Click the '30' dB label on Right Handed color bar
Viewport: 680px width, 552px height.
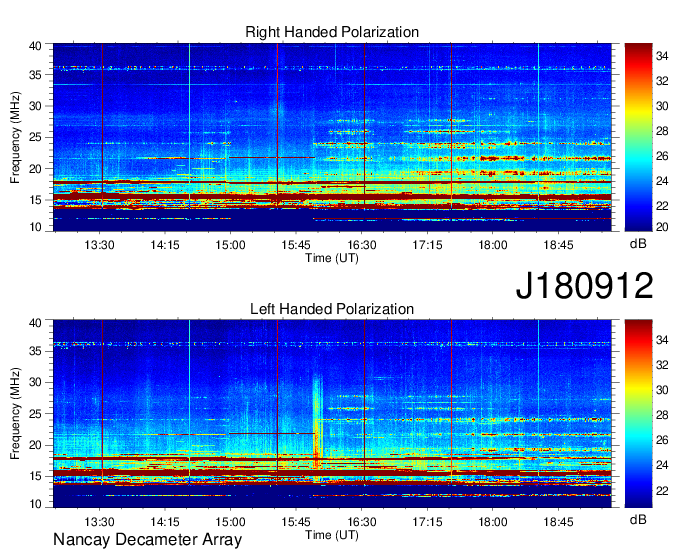click(x=662, y=106)
